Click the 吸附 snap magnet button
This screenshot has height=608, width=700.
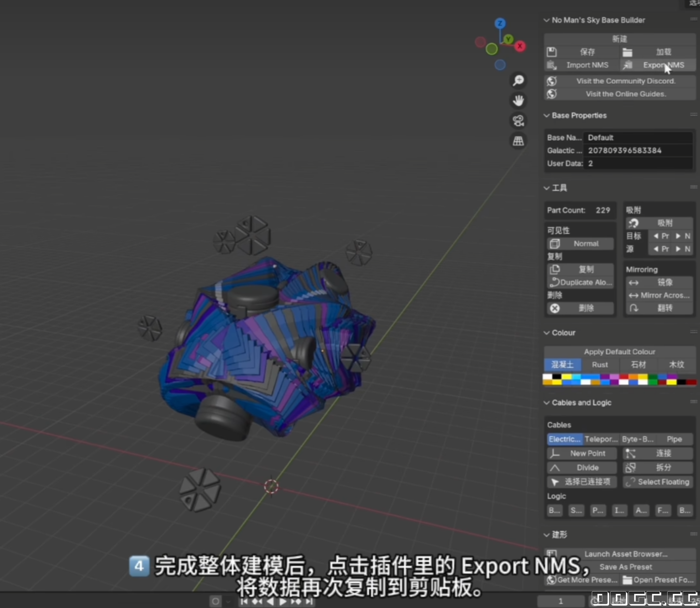(x=659, y=223)
